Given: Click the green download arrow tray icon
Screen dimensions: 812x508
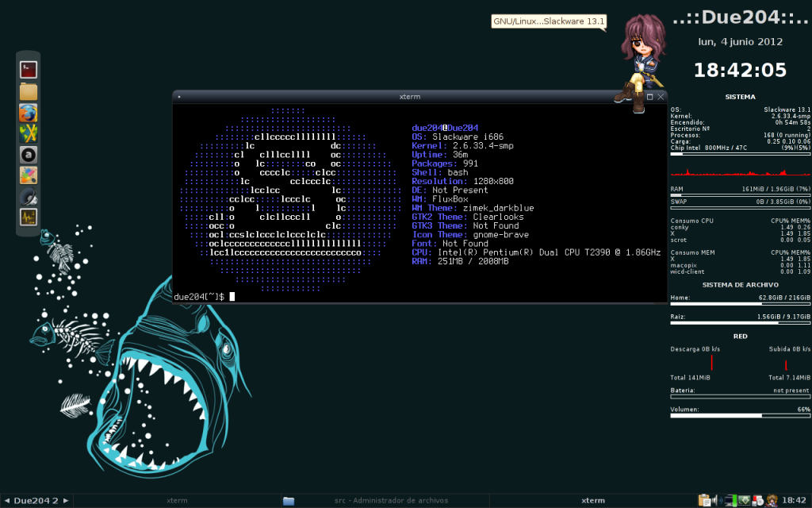Looking at the screenshot, I should pos(745,500).
